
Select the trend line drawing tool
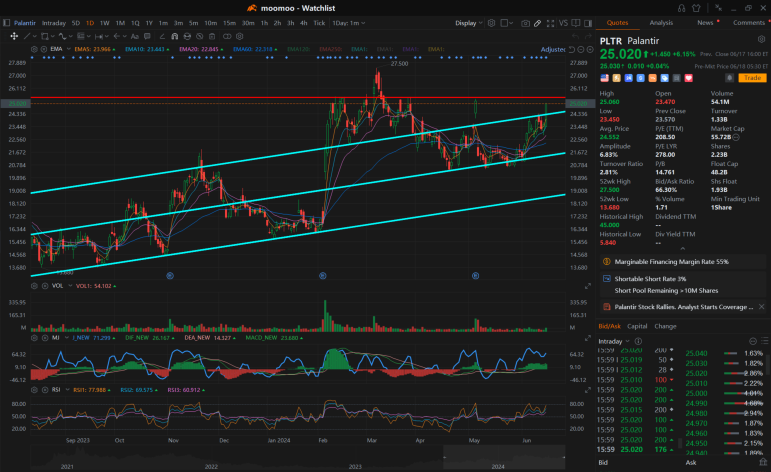pyautogui.click(x=27, y=36)
